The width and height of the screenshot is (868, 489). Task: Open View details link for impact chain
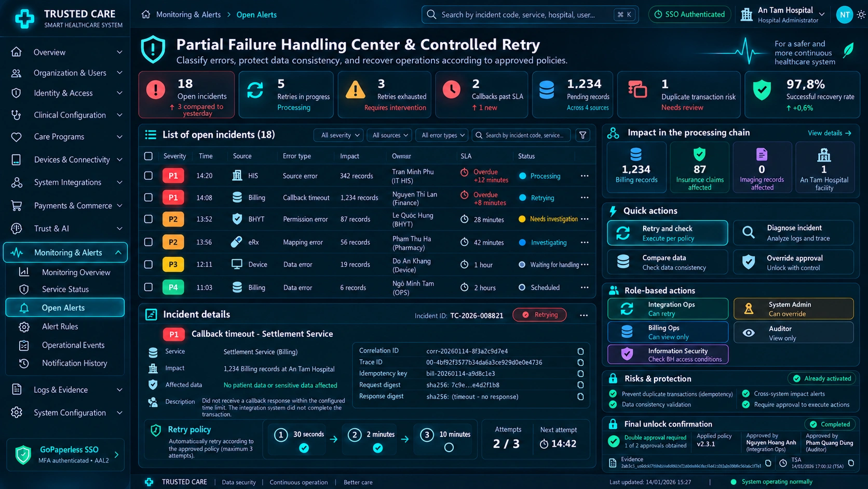830,133
